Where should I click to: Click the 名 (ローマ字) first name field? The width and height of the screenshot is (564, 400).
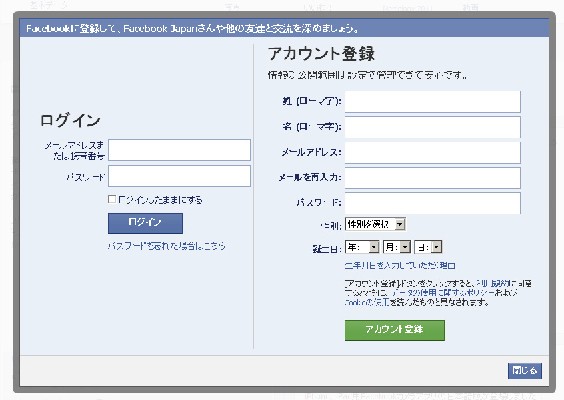pyautogui.click(x=432, y=127)
